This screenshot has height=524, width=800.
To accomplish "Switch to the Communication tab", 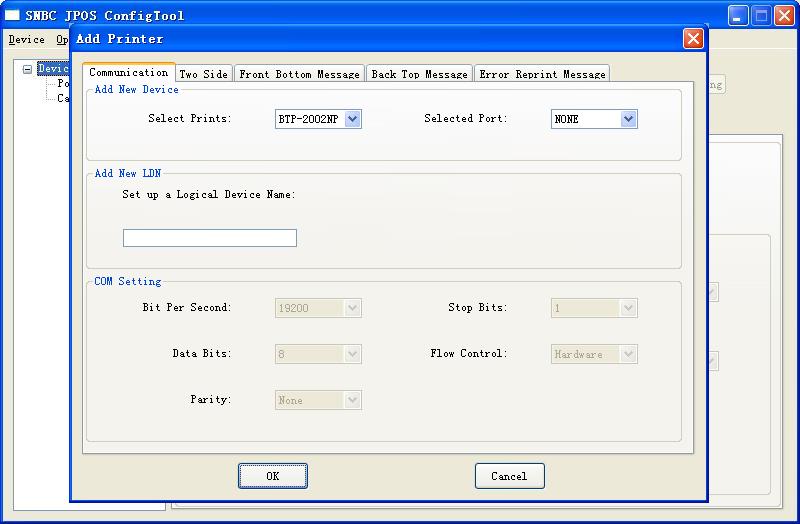I will 129,72.
